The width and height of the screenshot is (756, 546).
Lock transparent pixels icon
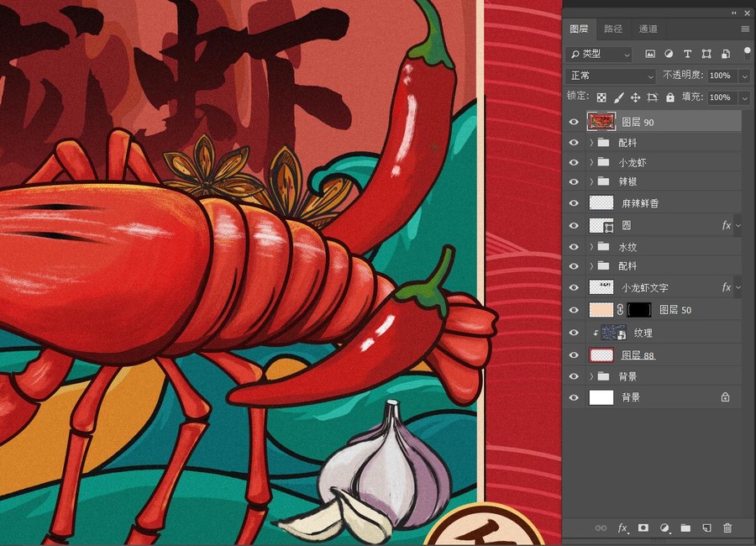pyautogui.click(x=601, y=98)
